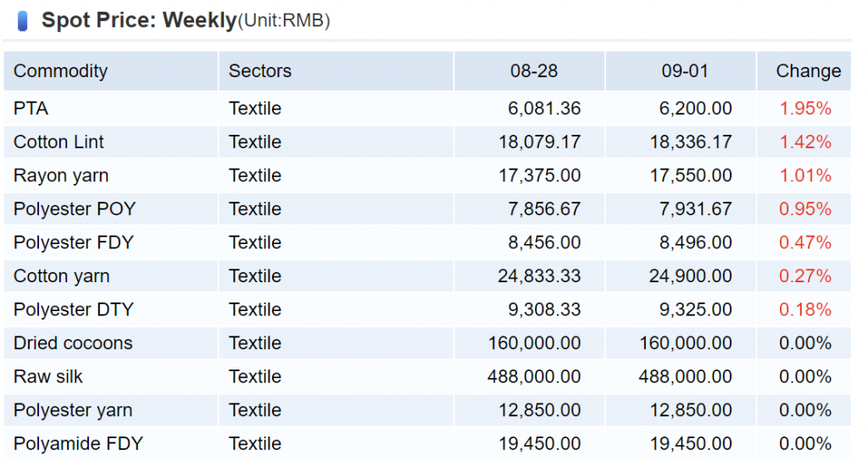868x467 pixels.
Task: Click the Raw silk commodity name
Action: point(48,376)
